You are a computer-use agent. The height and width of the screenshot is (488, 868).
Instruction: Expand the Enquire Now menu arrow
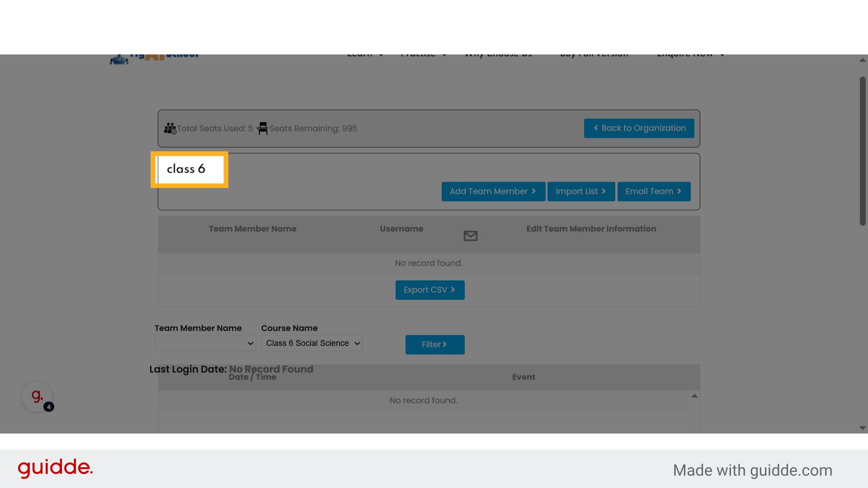click(x=722, y=55)
